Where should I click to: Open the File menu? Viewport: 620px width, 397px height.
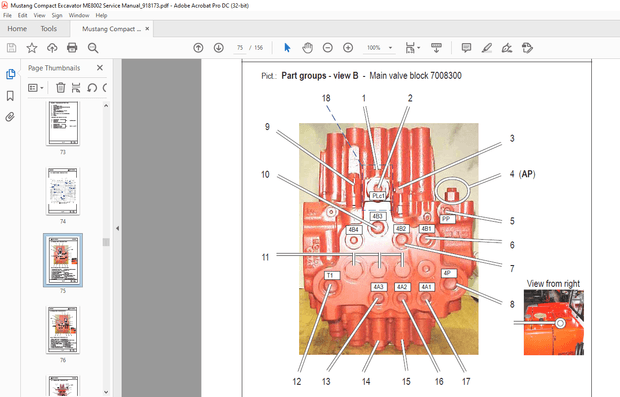[7, 15]
